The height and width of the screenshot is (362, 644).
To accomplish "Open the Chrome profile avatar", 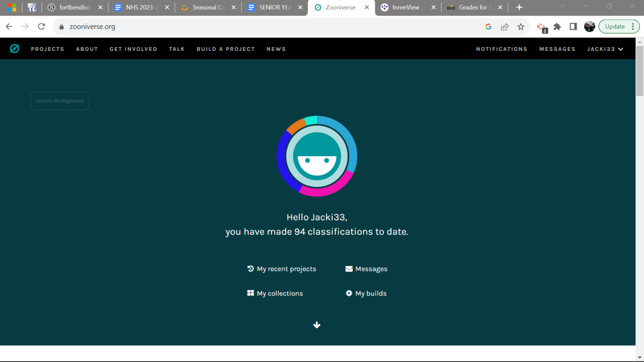I will (590, 27).
